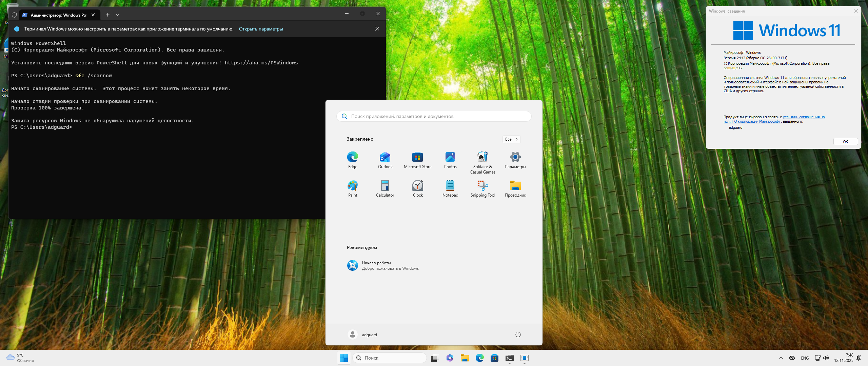Dismiss the terminal default notification bar
The height and width of the screenshot is (366, 868).
377,29
